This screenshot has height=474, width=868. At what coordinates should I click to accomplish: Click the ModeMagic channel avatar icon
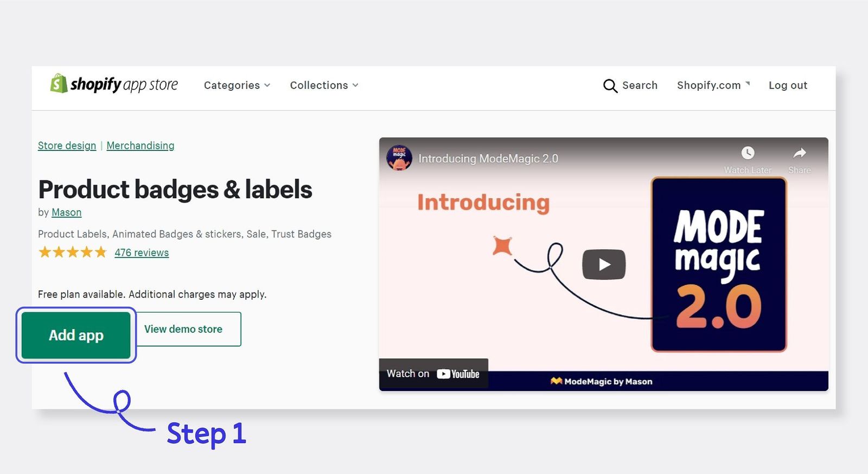399,158
